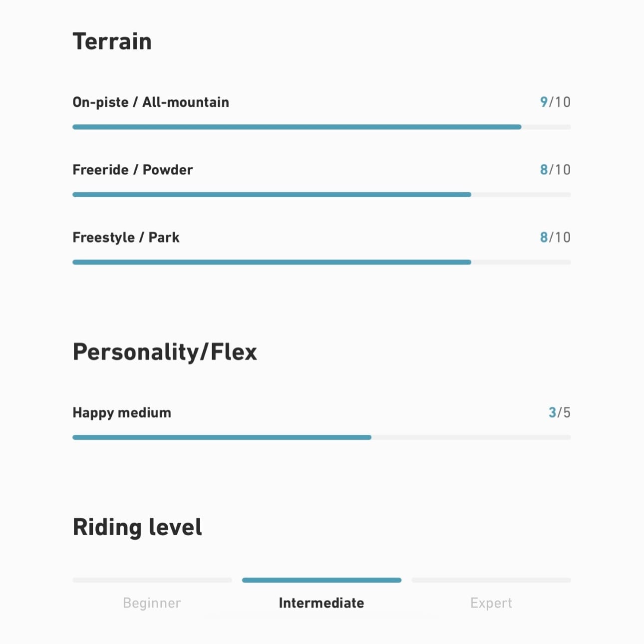Screen dimensions: 644x644
Task: Select the Intermediate riding level label
Action: 322,603
